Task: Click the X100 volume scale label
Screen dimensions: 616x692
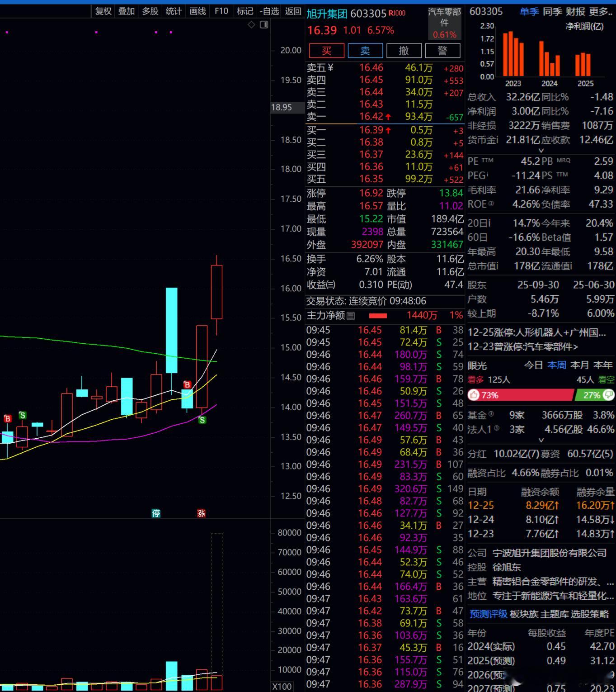Action: tap(282, 687)
